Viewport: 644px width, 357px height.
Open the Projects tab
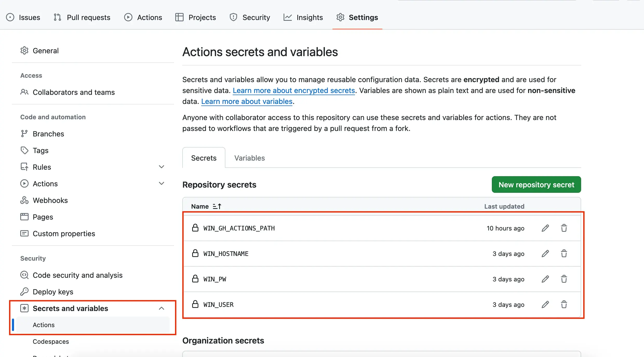(196, 17)
